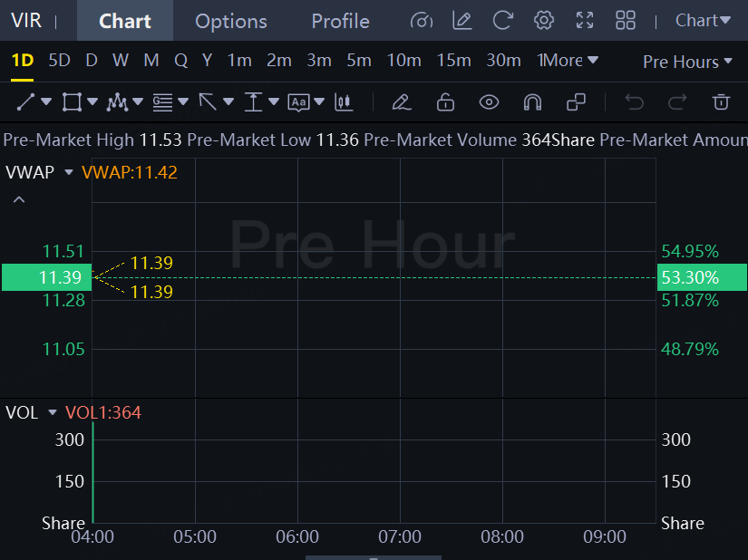
Task: Select the 1m interval
Action: pos(239,61)
